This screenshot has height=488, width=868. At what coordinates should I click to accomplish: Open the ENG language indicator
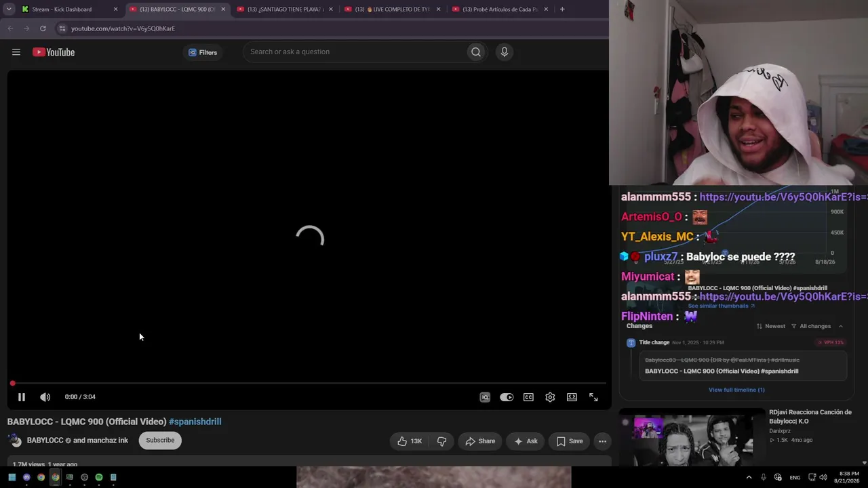coord(795,477)
